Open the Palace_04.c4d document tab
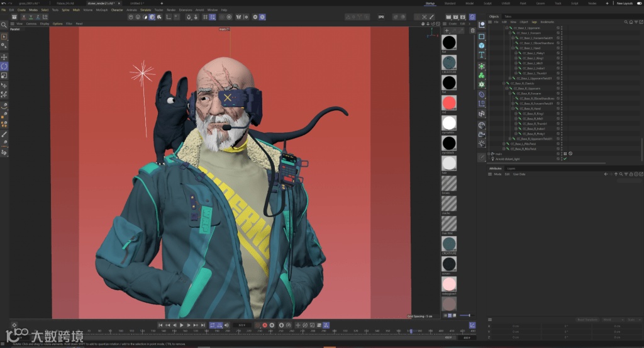Image resolution: width=644 pixels, height=348 pixels. click(x=65, y=3)
